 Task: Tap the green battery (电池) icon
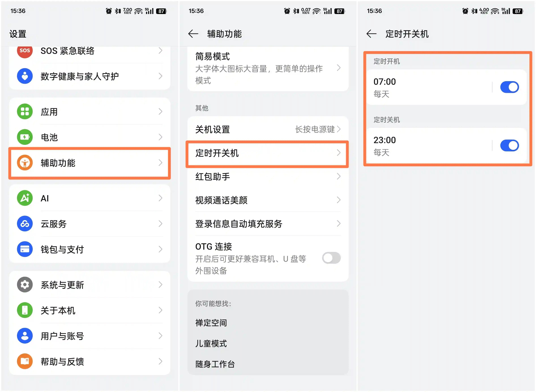click(25, 137)
